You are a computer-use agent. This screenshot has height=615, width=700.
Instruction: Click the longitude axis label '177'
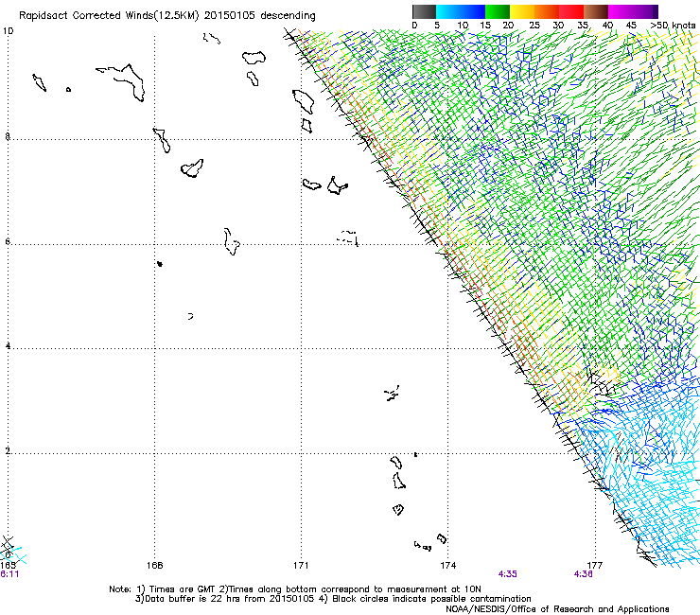[595, 566]
